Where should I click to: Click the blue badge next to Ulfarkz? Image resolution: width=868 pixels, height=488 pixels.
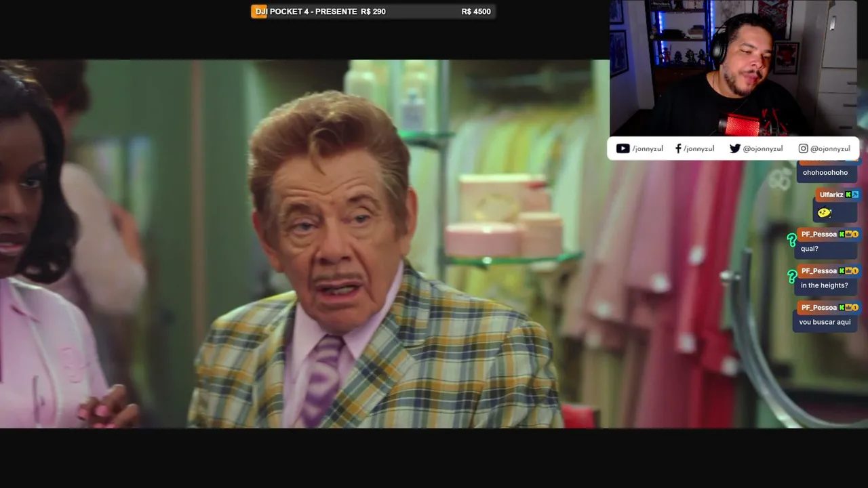coord(856,195)
